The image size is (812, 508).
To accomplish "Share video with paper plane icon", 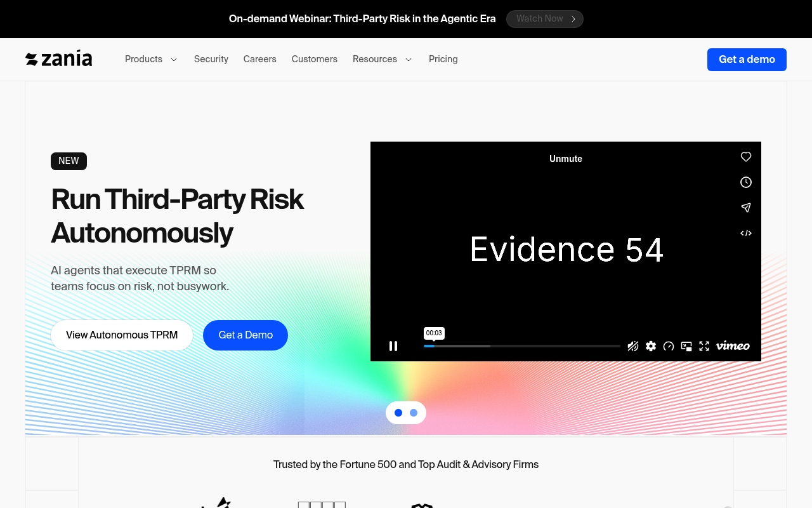I will tap(746, 208).
